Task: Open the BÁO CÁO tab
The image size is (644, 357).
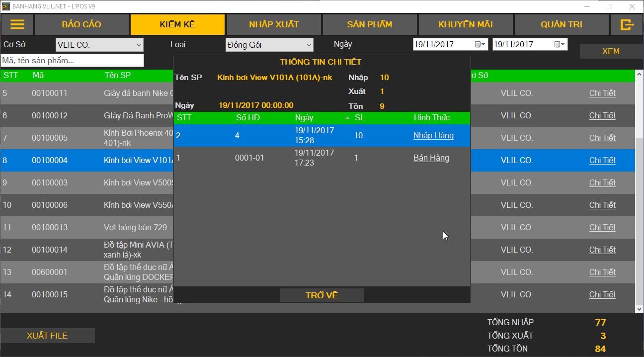Action: 81,25
